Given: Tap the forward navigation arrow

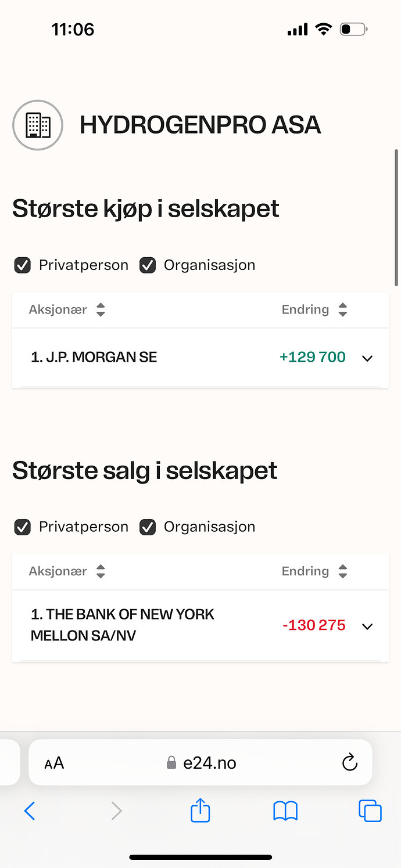Looking at the screenshot, I should [116, 811].
